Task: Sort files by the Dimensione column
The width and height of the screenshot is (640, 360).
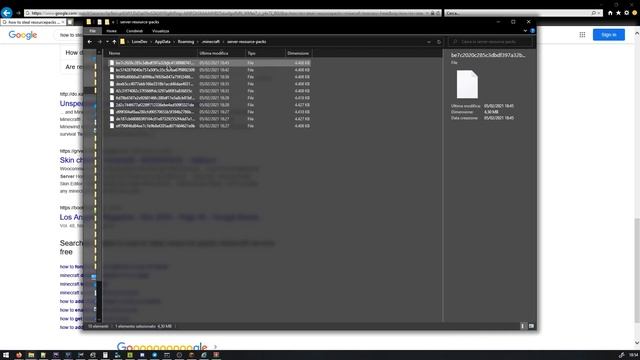Action: tap(298, 53)
